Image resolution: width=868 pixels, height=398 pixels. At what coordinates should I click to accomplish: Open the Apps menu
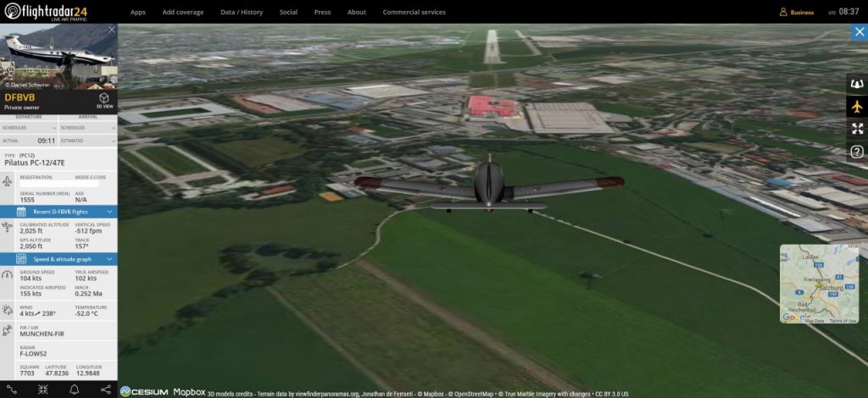[138, 12]
